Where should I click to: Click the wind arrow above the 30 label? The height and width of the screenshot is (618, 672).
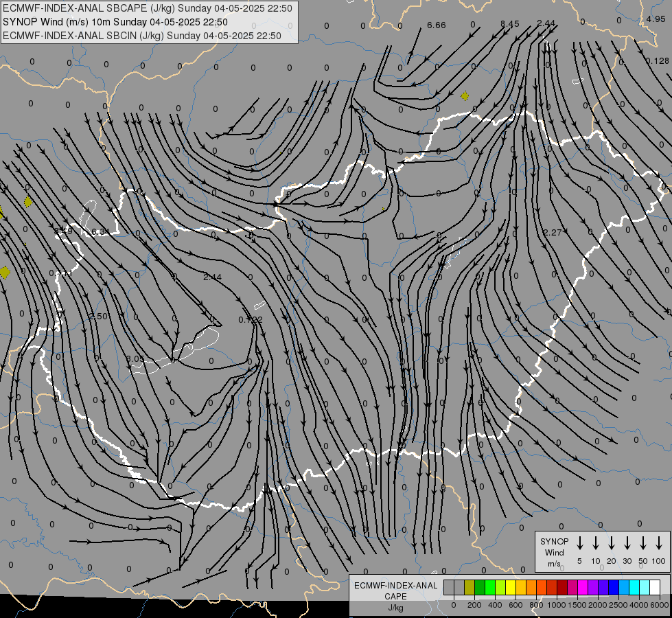tap(627, 543)
